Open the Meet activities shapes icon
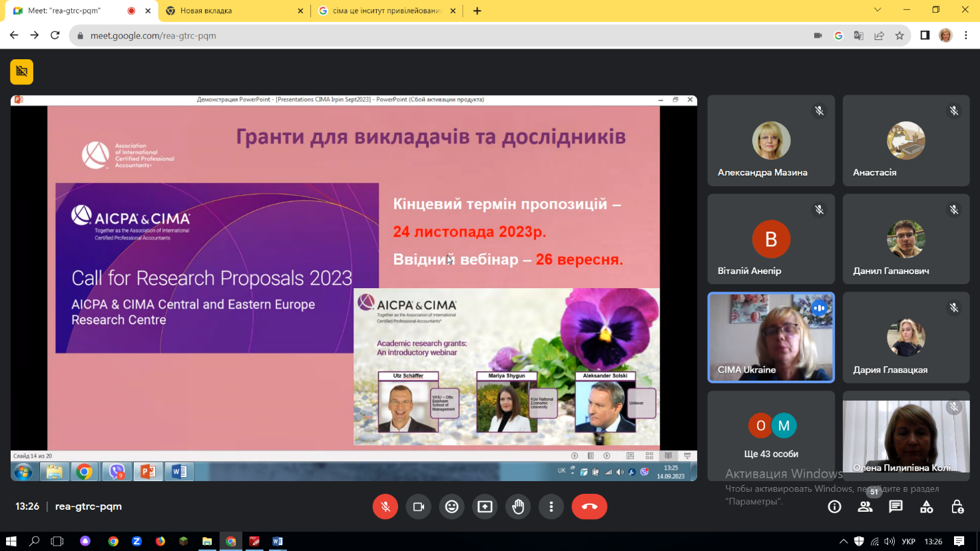 pyautogui.click(x=927, y=507)
